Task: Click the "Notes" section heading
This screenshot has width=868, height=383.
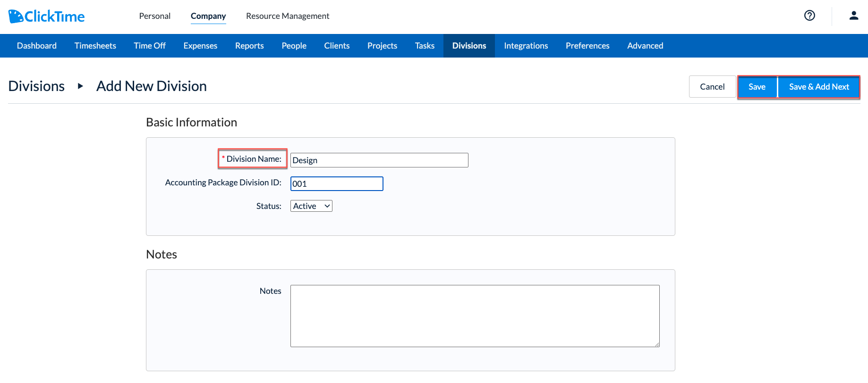Action: click(162, 255)
